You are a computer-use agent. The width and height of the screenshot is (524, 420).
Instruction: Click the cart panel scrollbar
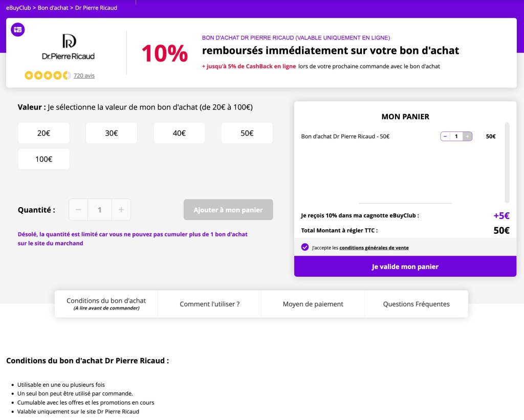click(x=507, y=162)
